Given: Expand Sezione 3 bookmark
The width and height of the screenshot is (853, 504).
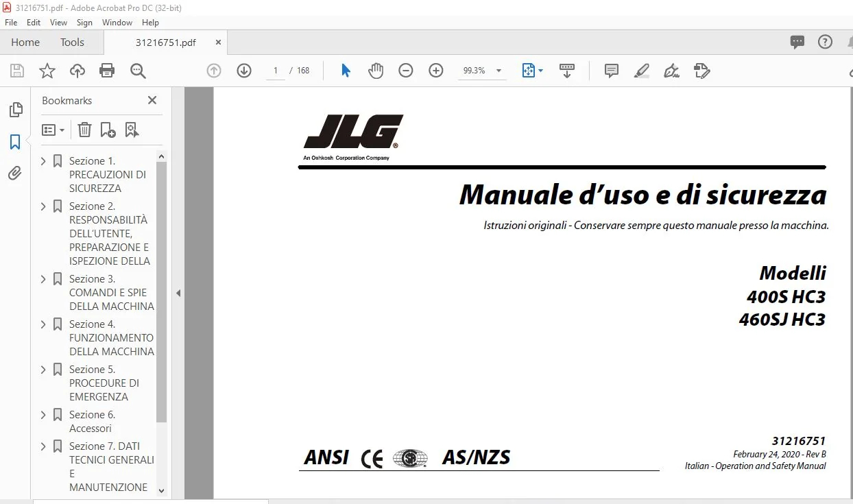Looking at the screenshot, I should tap(43, 279).
